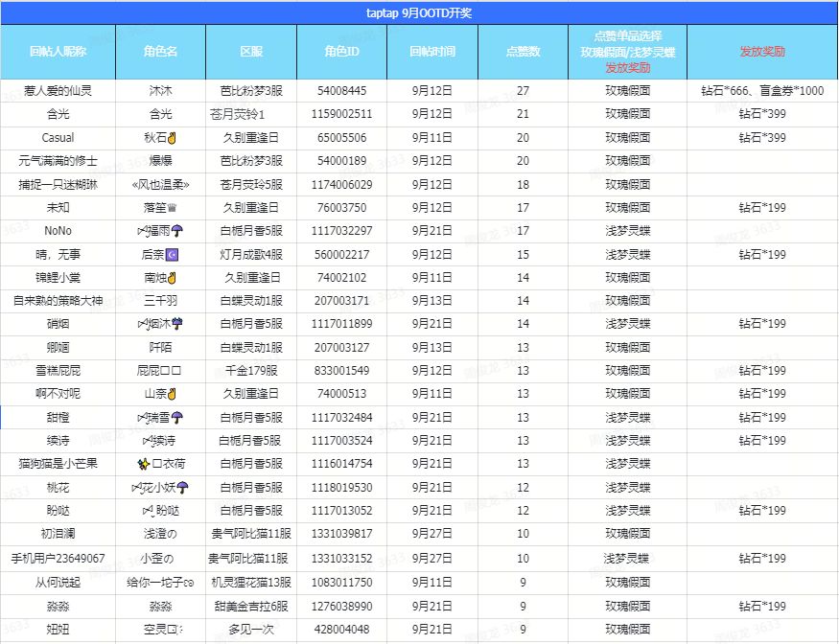Click the server cell 多见一次
Image resolution: width=839 pixels, height=644 pixels.
[251, 630]
